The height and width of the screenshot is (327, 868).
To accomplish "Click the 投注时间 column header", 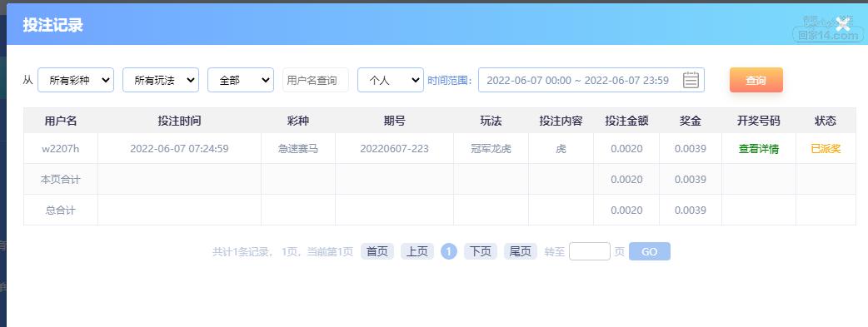I will [x=179, y=121].
